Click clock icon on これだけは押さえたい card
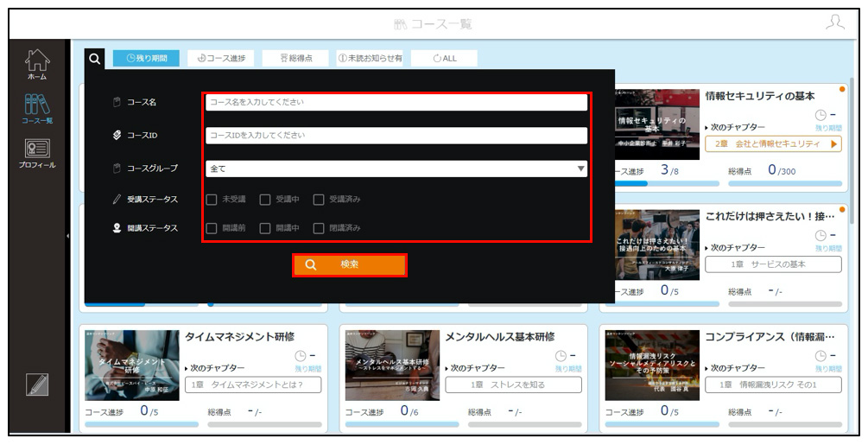Viewport: 868px width, 445px height. [821, 236]
